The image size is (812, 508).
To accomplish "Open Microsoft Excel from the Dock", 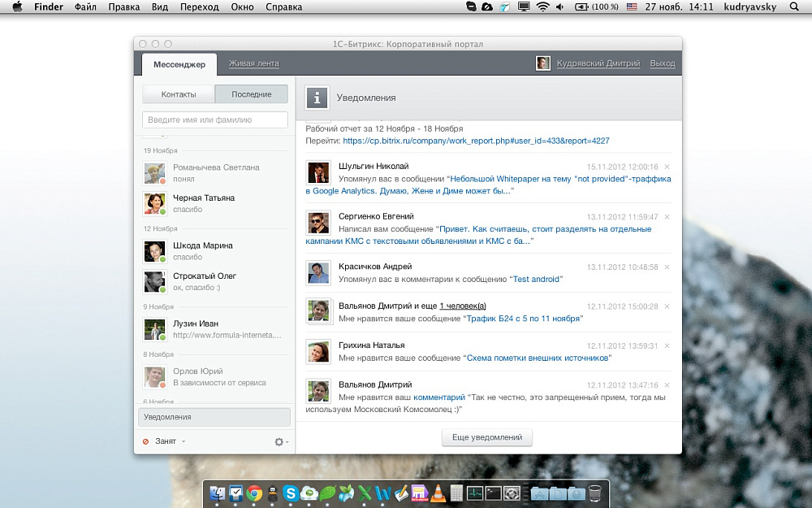I will coord(365,493).
